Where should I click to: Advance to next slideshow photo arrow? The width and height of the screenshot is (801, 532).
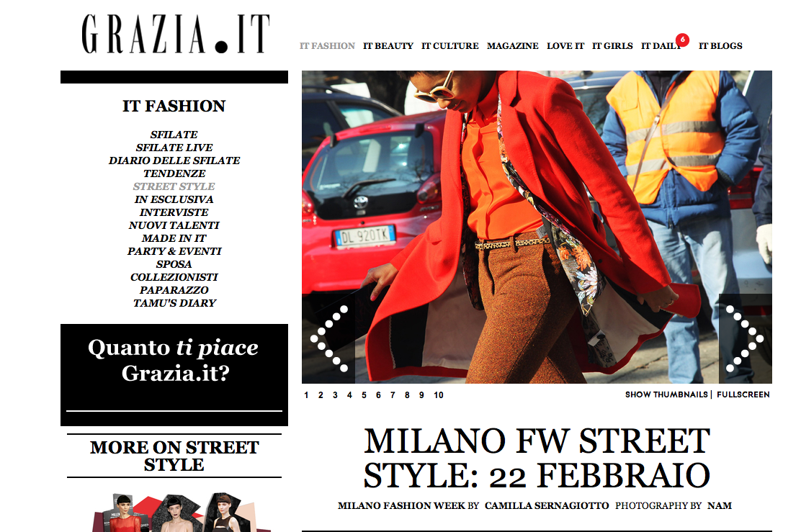pyautogui.click(x=745, y=338)
